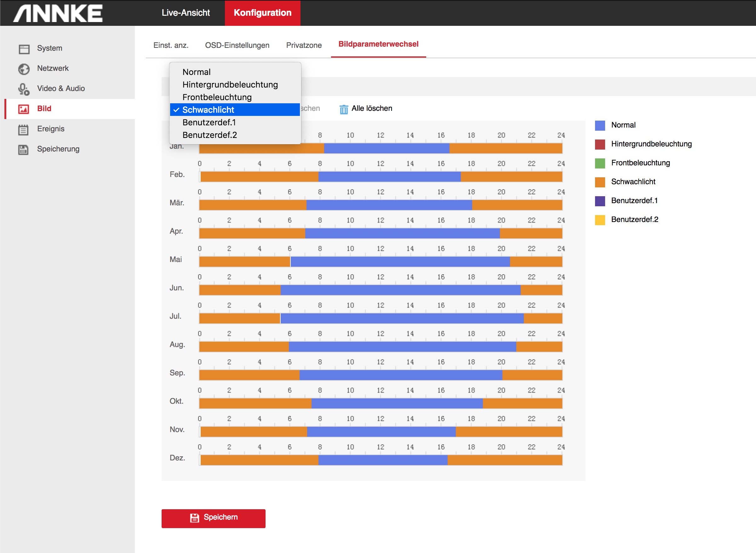
Task: Select Normal in the dropdown list
Action: [197, 72]
